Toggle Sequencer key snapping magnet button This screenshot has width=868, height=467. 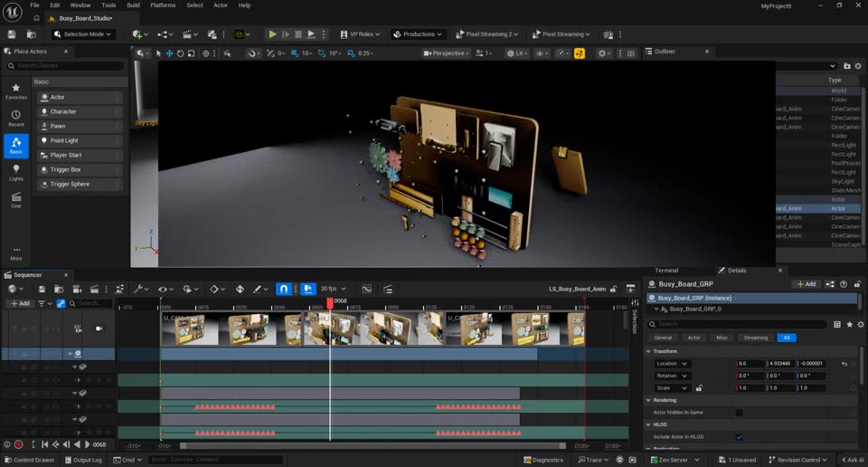pyautogui.click(x=283, y=289)
